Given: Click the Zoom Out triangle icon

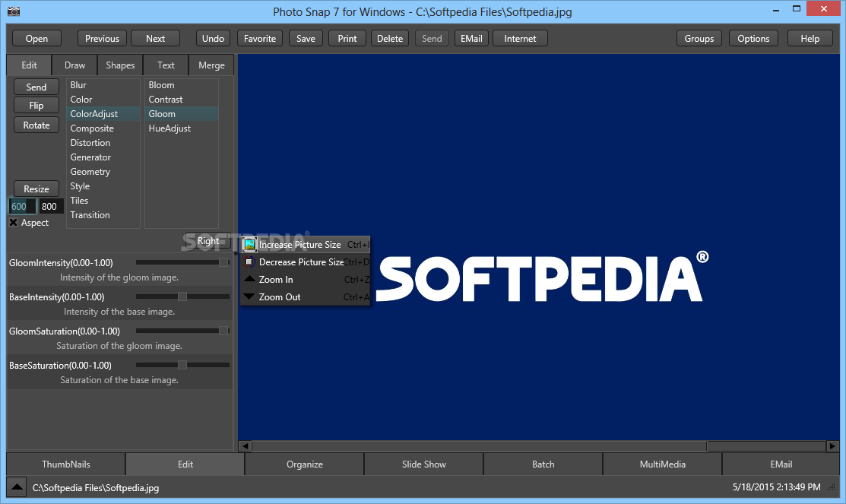Looking at the screenshot, I should click(x=249, y=296).
